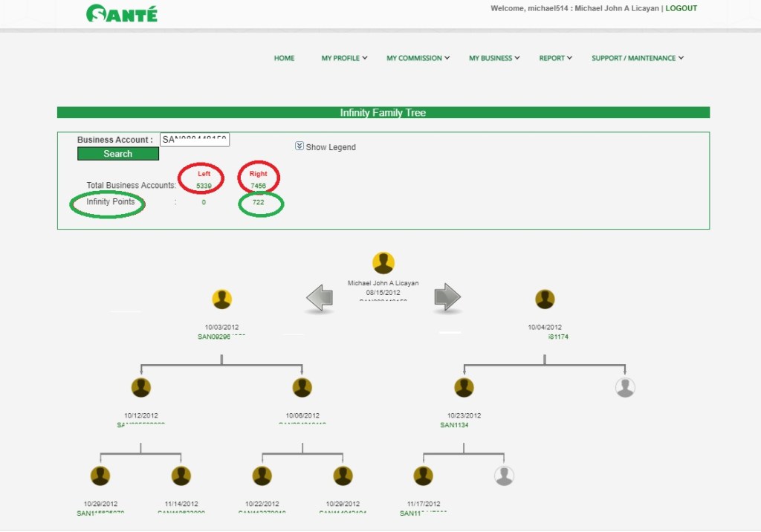Click the member avatar dated 10/23/2012
The width and height of the screenshot is (761, 532).
tap(464, 387)
